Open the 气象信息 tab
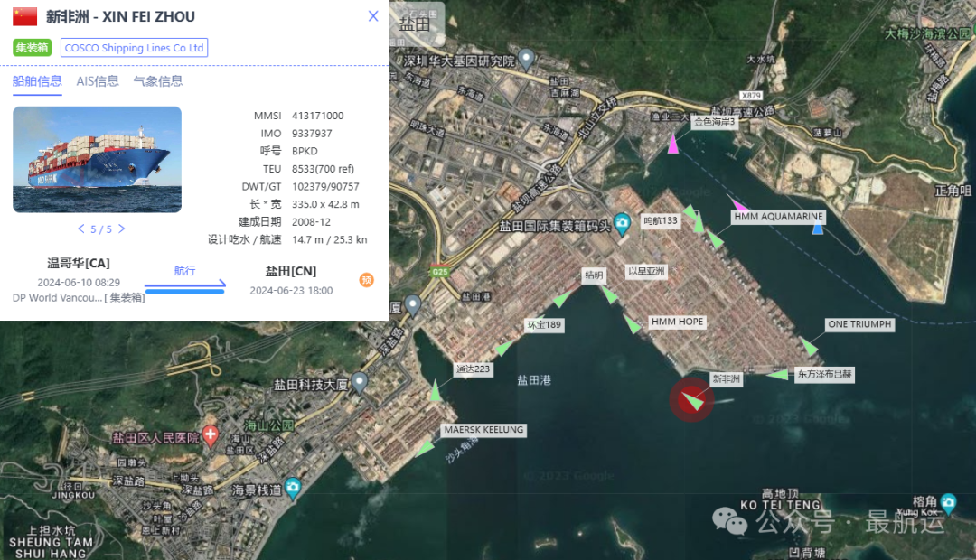Screen dimensions: 976x560 click(157, 81)
